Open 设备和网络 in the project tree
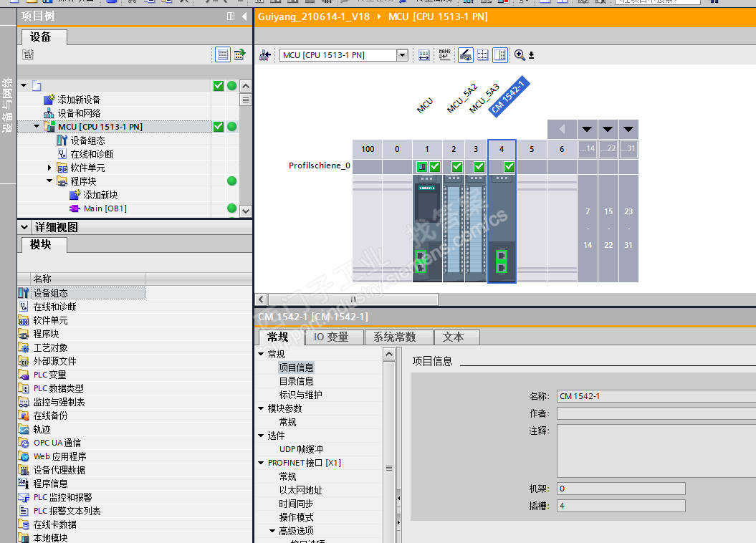 click(x=79, y=113)
